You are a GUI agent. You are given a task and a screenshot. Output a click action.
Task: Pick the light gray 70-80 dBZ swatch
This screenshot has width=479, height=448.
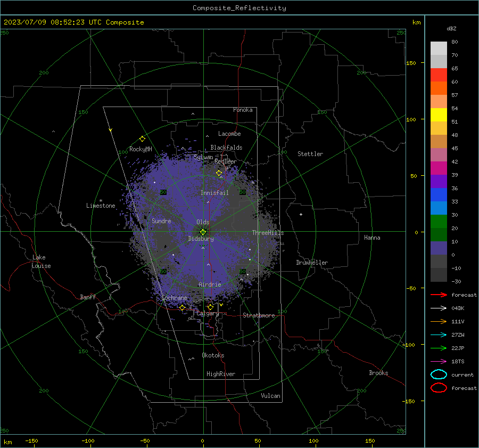[439, 48]
